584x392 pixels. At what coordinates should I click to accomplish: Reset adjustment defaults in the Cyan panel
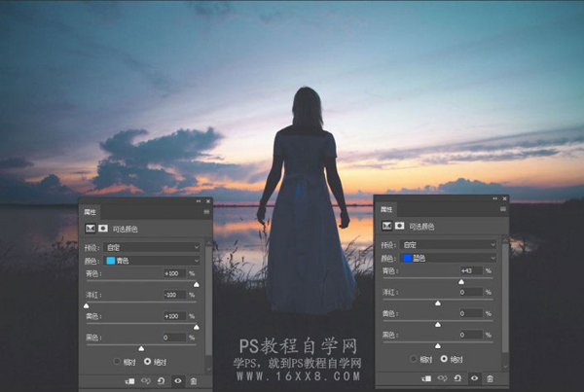click(x=162, y=381)
